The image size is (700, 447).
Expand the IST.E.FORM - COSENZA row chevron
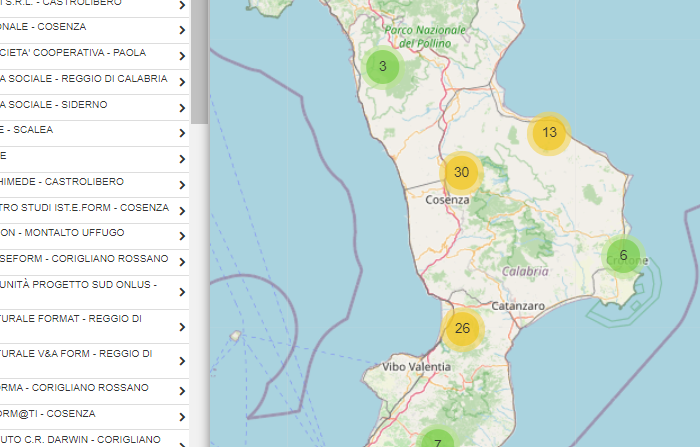coord(182,211)
